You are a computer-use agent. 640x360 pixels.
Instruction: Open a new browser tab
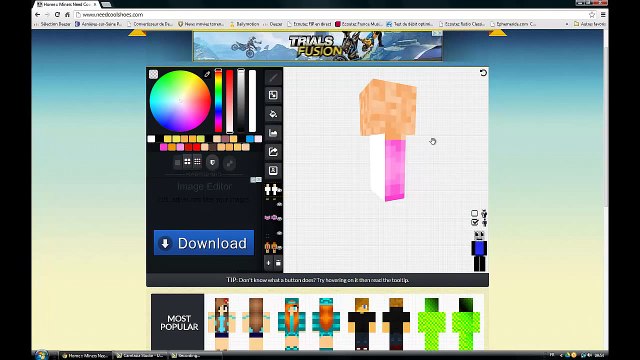[106, 4]
